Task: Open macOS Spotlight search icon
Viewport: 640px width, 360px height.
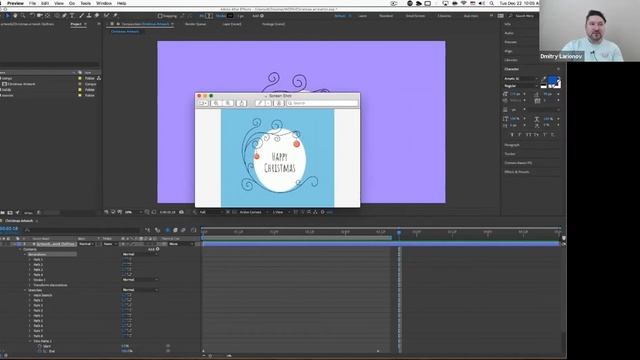Action: pyautogui.click(x=491, y=3)
